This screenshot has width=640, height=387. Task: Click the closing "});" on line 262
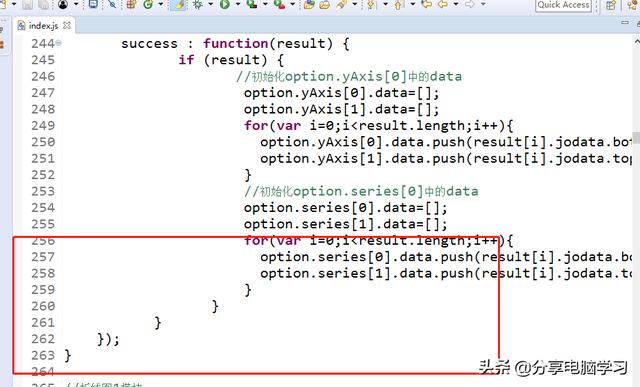109,339
